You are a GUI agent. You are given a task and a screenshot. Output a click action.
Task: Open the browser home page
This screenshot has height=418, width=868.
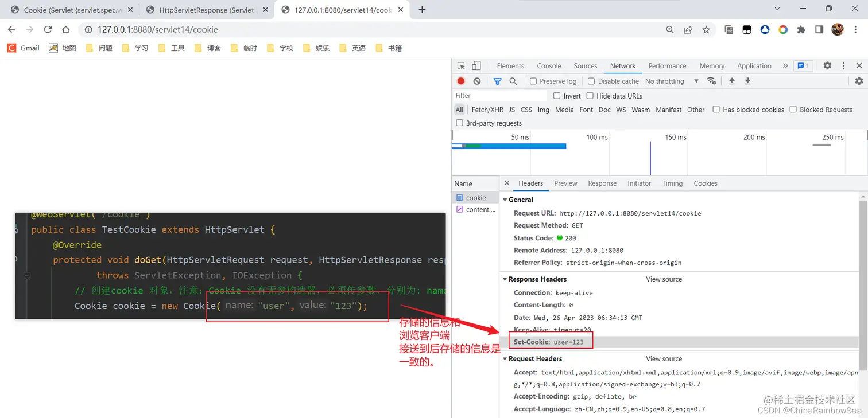[x=66, y=30]
